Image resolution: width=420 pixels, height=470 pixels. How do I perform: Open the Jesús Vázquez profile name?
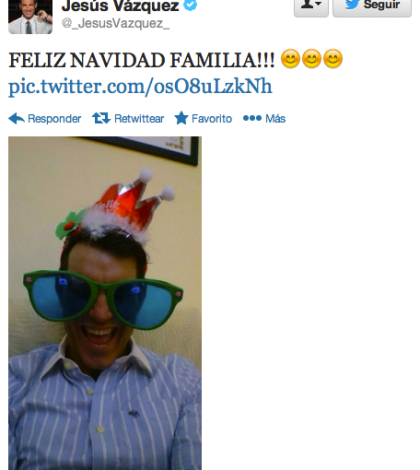[120, 6]
